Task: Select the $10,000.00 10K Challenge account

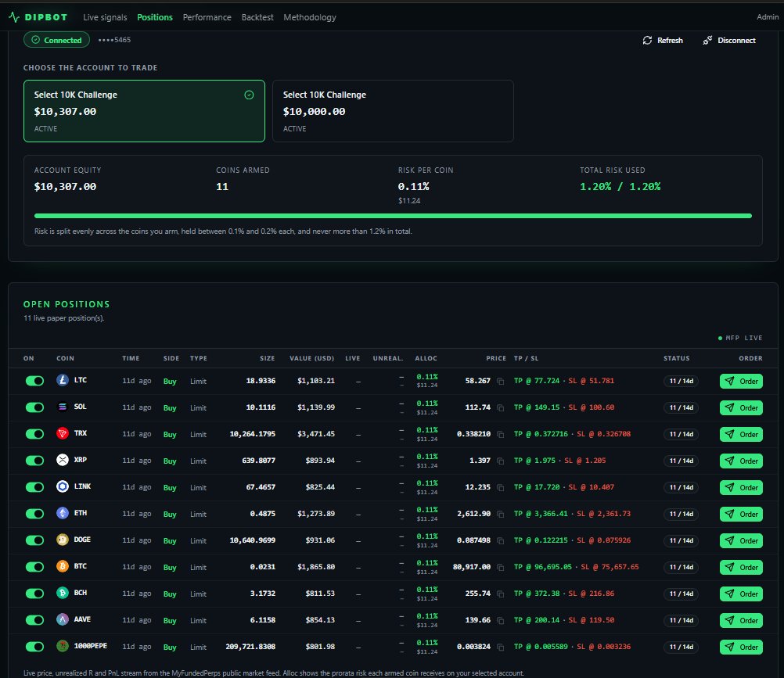Action: click(x=393, y=111)
